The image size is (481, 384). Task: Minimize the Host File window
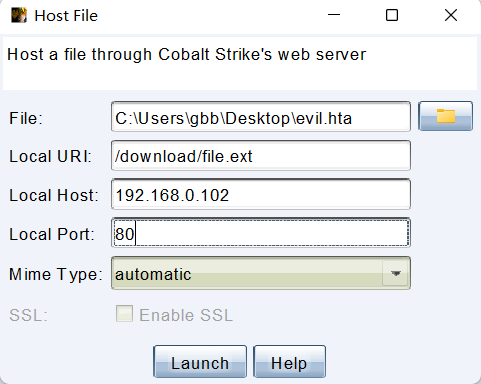coord(334,15)
